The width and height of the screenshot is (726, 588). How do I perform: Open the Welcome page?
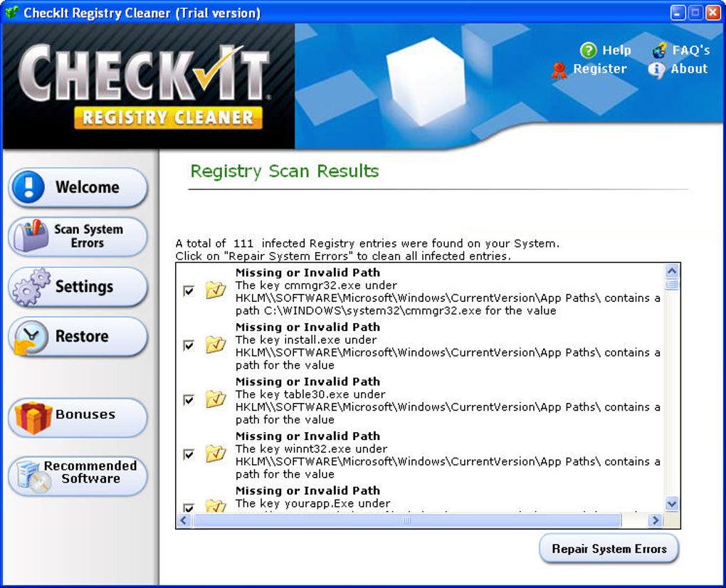[78, 187]
